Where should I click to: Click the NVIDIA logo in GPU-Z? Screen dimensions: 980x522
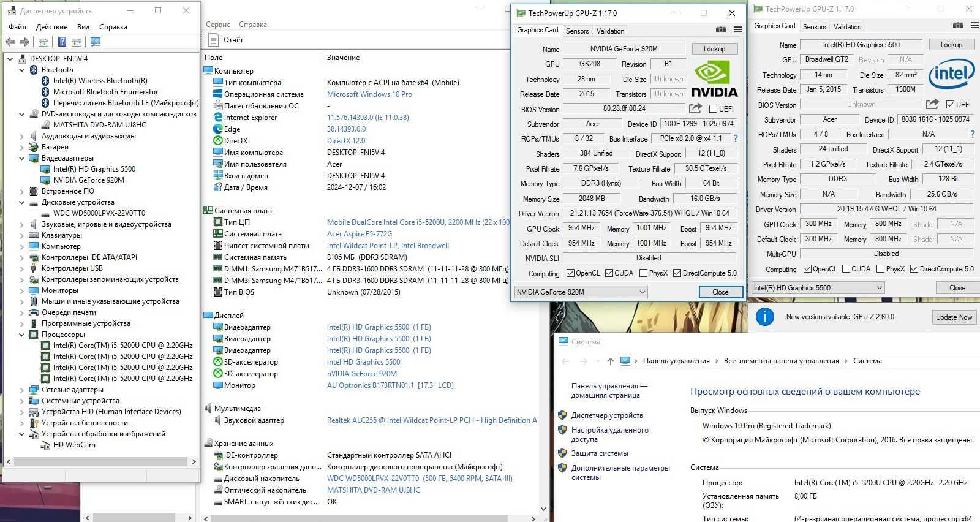click(714, 79)
